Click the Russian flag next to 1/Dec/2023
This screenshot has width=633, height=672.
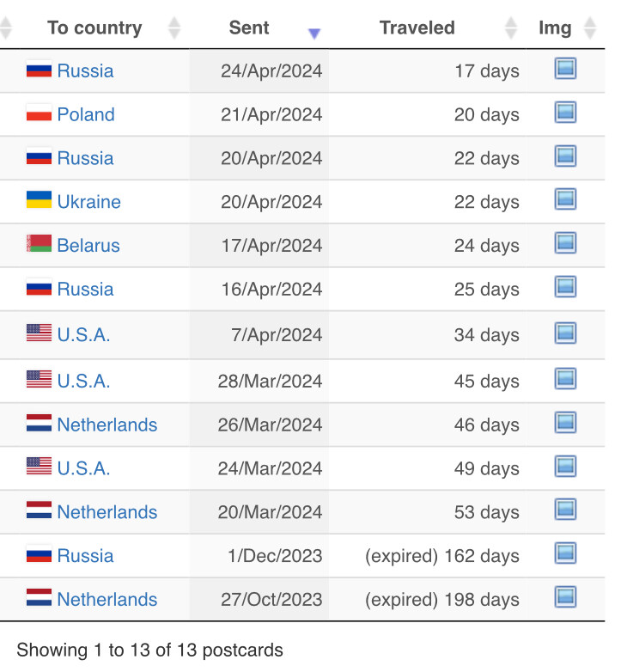[39, 554]
